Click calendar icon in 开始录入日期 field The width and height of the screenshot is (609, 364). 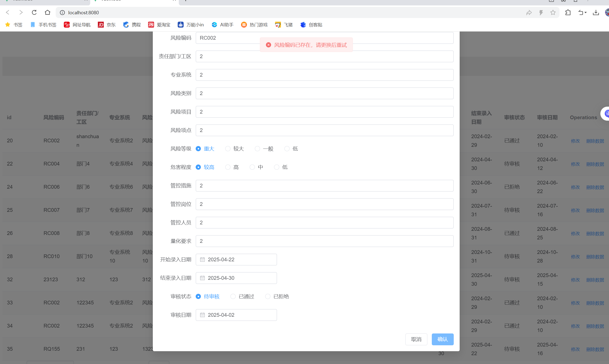click(202, 260)
